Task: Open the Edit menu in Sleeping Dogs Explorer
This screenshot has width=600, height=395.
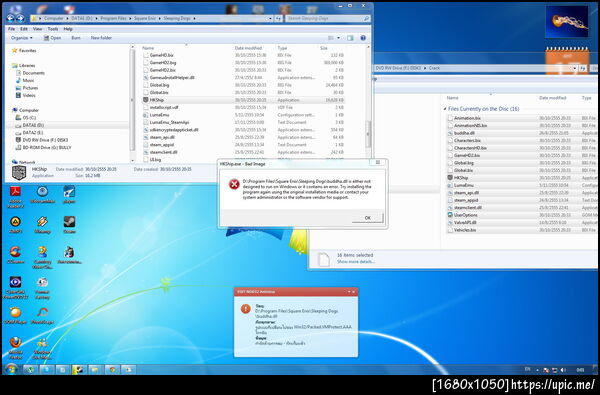Action: [x=24, y=29]
